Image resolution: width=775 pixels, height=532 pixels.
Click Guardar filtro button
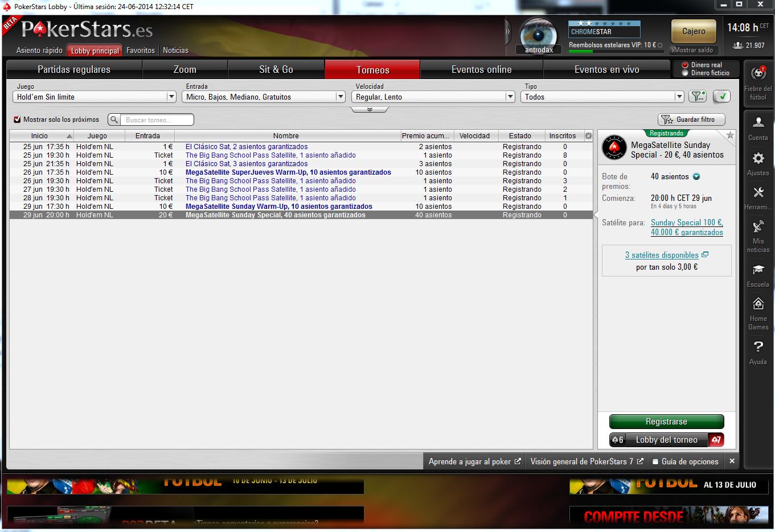[x=691, y=119]
